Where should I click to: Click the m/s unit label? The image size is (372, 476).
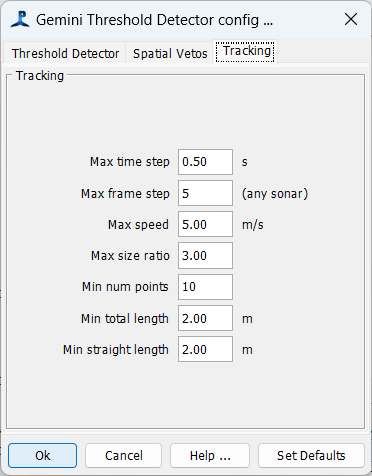(253, 225)
